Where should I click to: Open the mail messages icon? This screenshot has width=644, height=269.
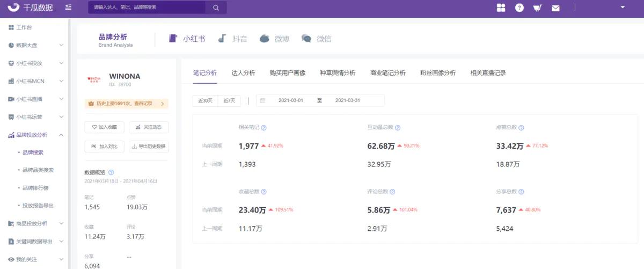point(555,8)
